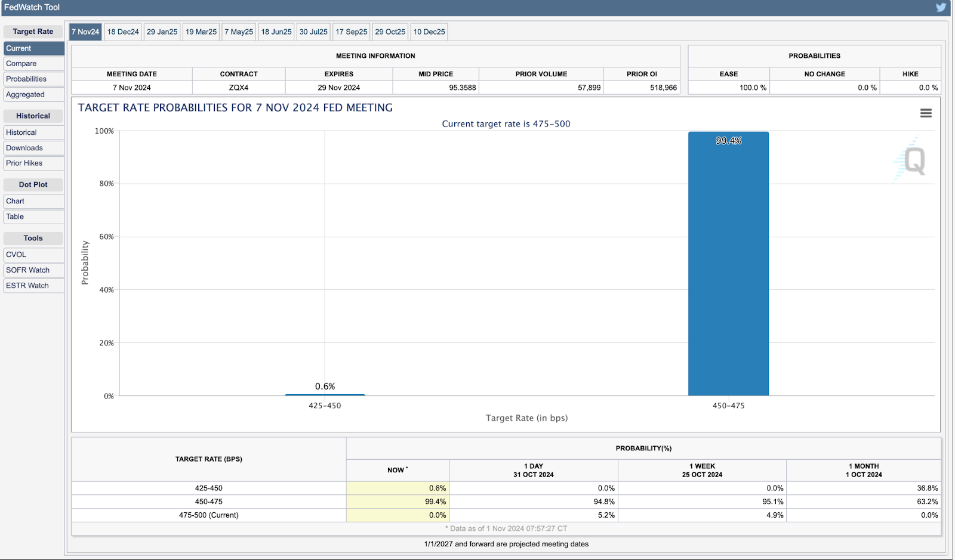The height and width of the screenshot is (560, 955).
Task: Open Historical data link in sidebar
Action: tap(33, 132)
